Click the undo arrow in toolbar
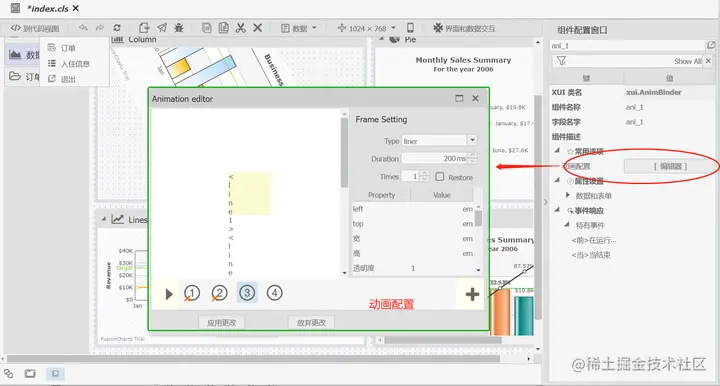This screenshot has width=720, height=386. pyautogui.click(x=83, y=28)
